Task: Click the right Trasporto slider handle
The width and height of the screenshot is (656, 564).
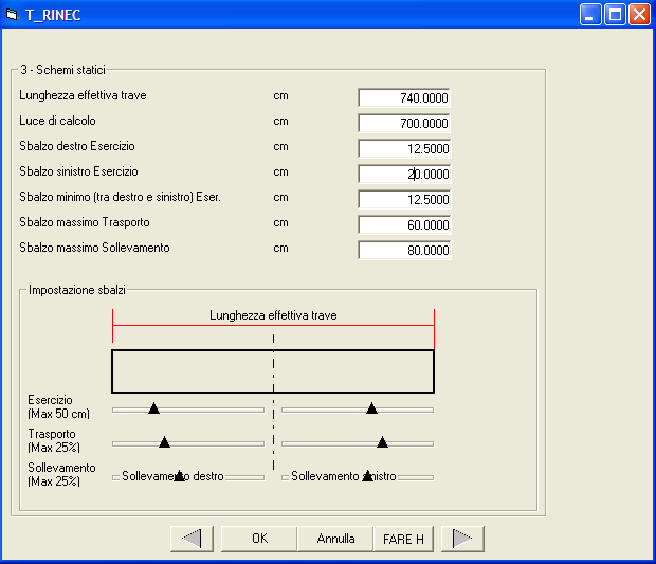Action: coord(382,442)
